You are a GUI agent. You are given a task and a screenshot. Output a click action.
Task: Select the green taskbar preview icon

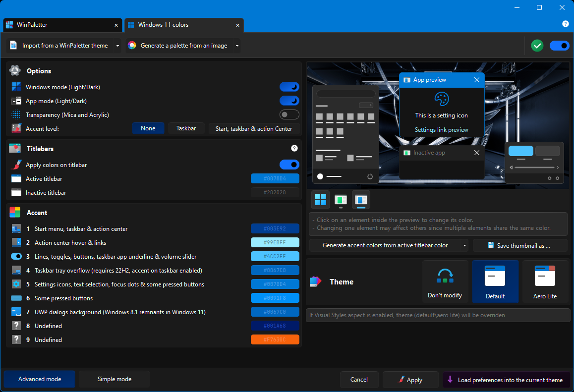(x=341, y=200)
